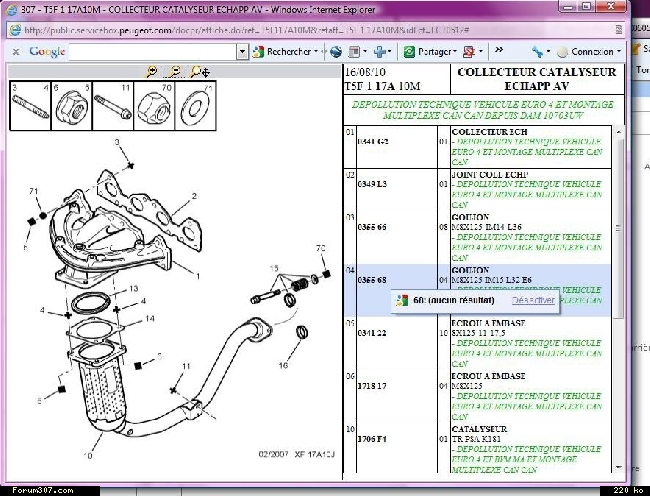
Task: Click part reference 0341 22
Action: click(x=372, y=333)
